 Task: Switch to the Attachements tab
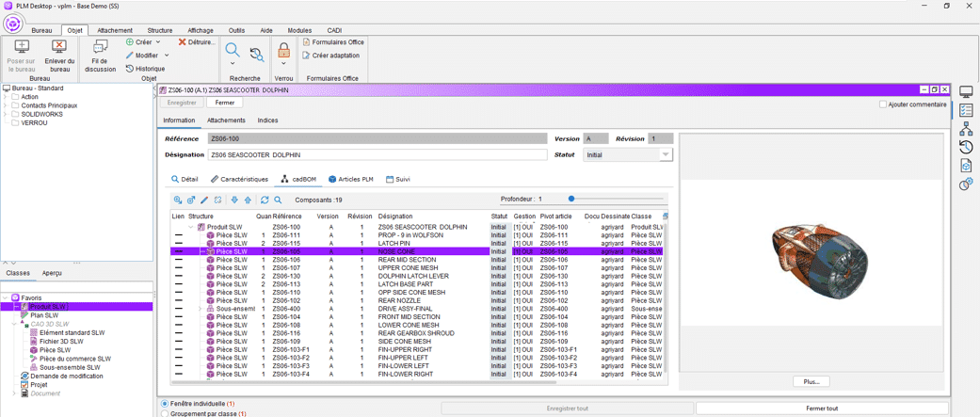point(226,120)
